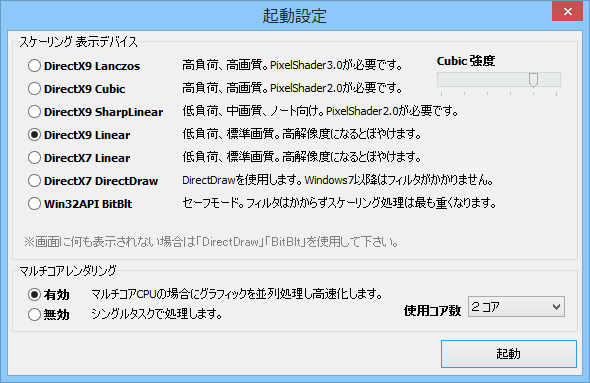This screenshot has width=590, height=383.
Task: Click the ※画面に何も表示されない場合 note
Action: pyautogui.click(x=211, y=242)
